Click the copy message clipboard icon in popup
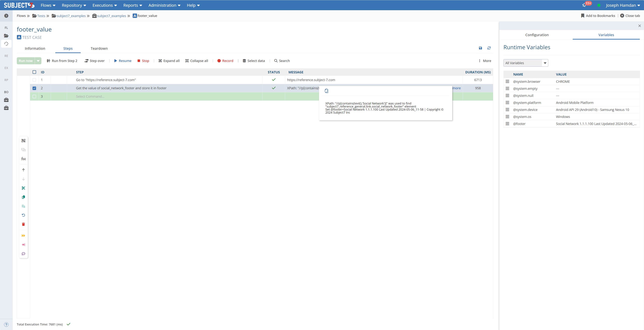Viewport: 644px width, 330px height. [327, 91]
